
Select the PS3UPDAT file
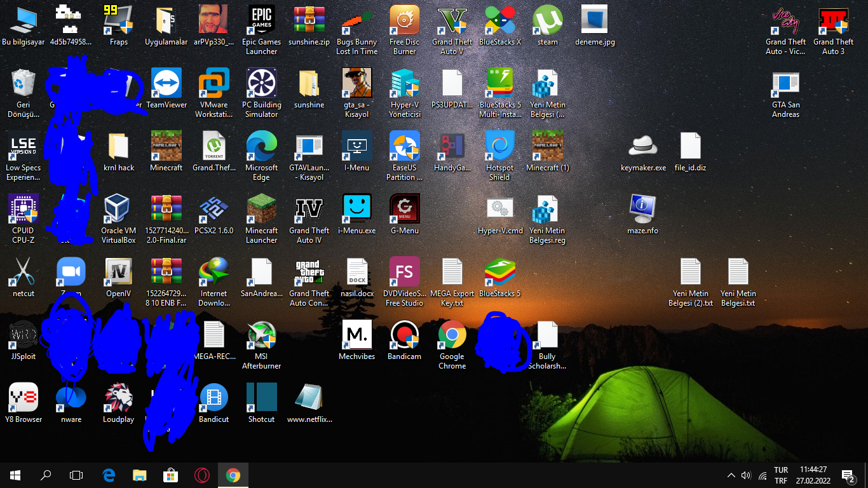pyautogui.click(x=452, y=90)
